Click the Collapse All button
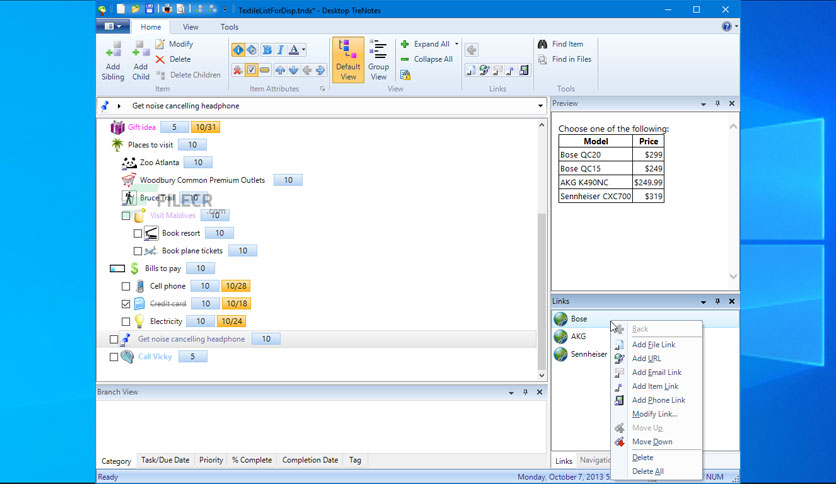The width and height of the screenshot is (836, 484). click(x=427, y=59)
